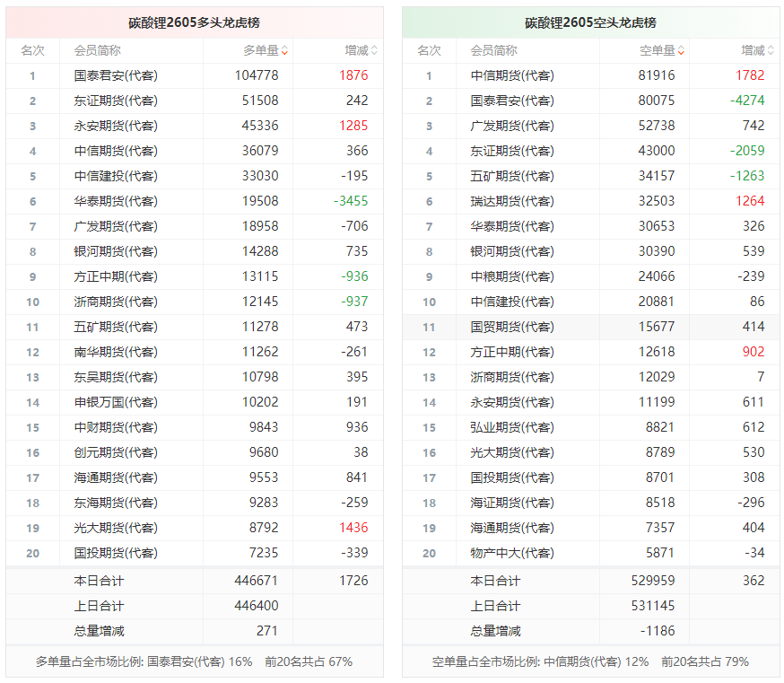The image size is (784, 683).
Task: Click 五矿期货(代客) in short table rank 5
Action: [x=512, y=176]
